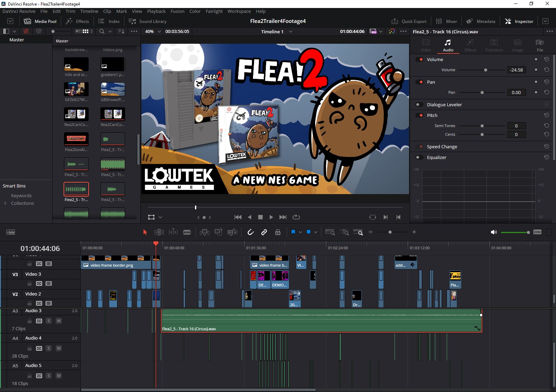
Task: Open the Timeline 1 name dropdown
Action: pos(291,32)
